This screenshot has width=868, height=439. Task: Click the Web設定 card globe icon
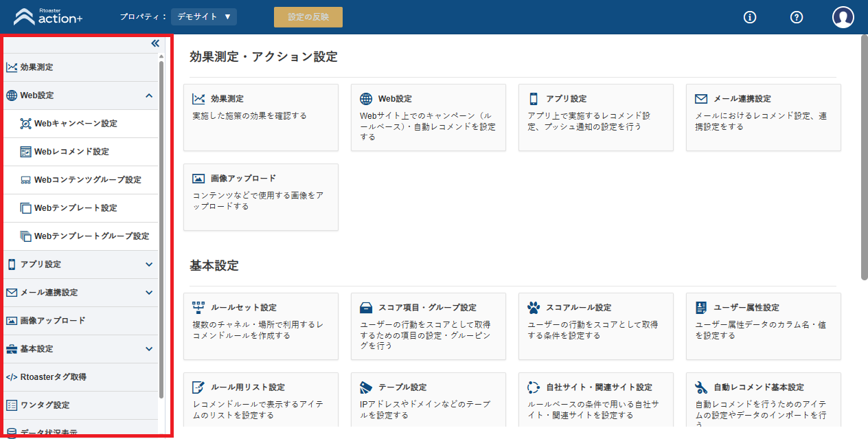point(367,99)
